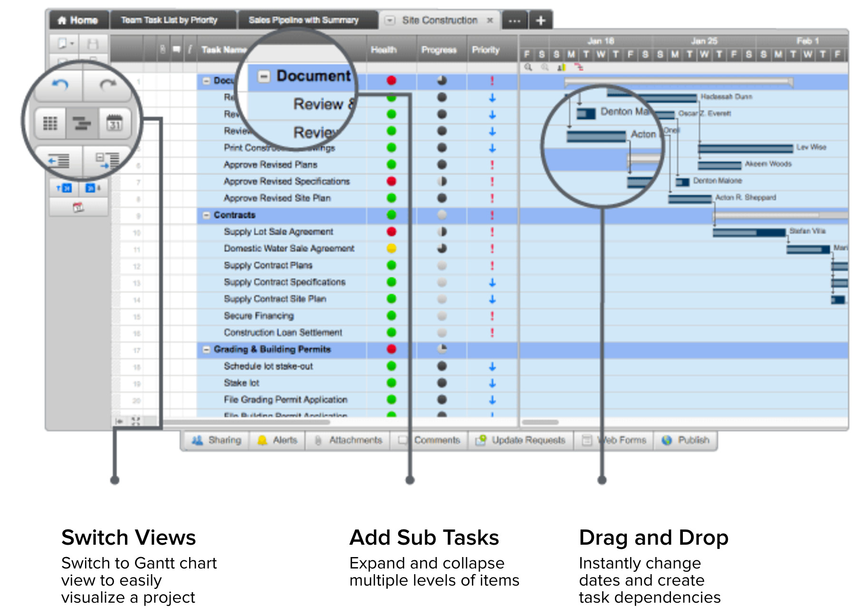
Task: Click the blue T date toolbar icon
Action: tap(64, 188)
